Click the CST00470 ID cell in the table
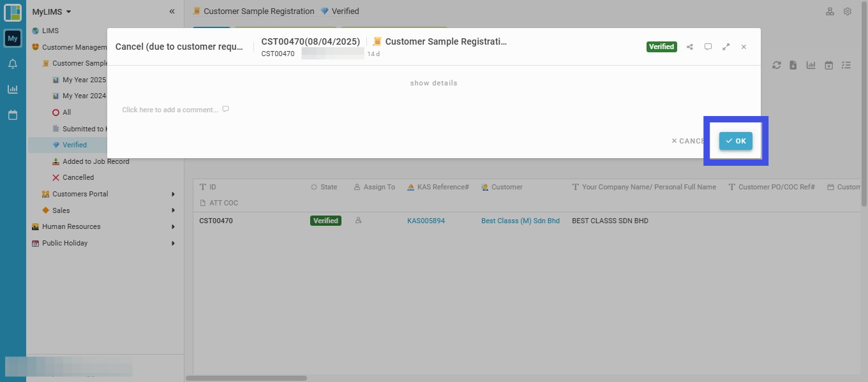Image resolution: width=868 pixels, height=382 pixels. 216,221
